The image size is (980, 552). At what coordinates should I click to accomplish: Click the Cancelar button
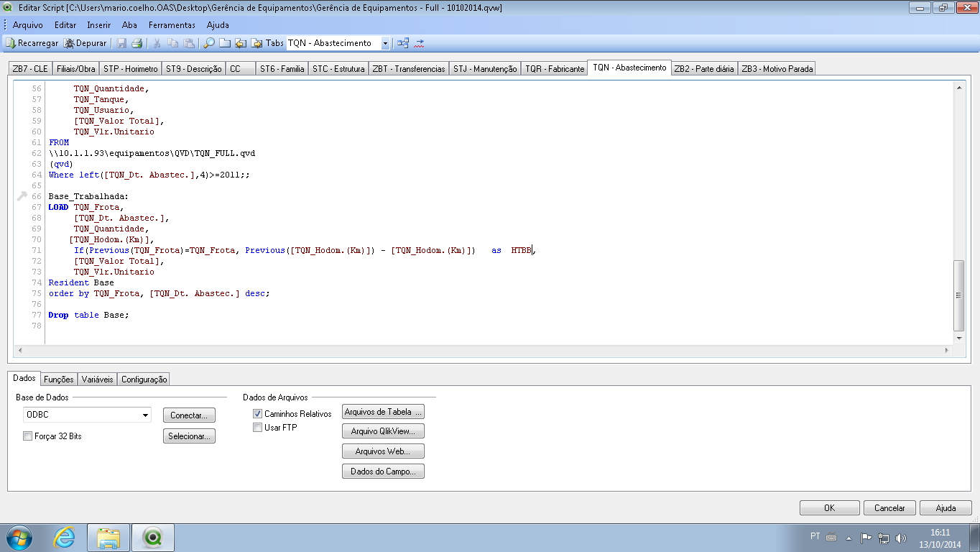tap(889, 507)
